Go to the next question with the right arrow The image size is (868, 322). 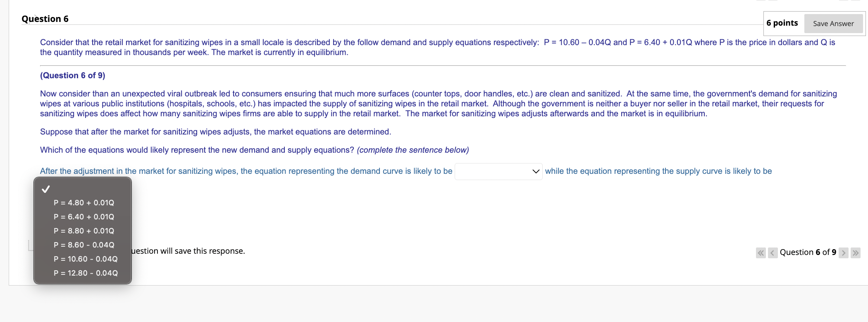(x=844, y=253)
